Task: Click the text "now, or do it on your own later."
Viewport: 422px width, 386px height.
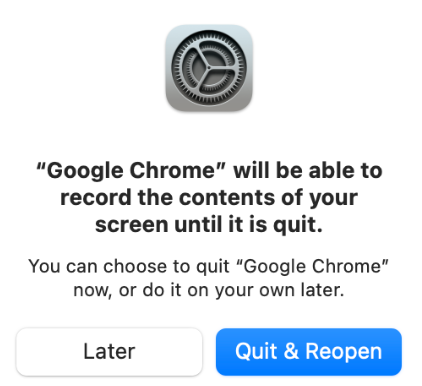Action: [209, 290]
